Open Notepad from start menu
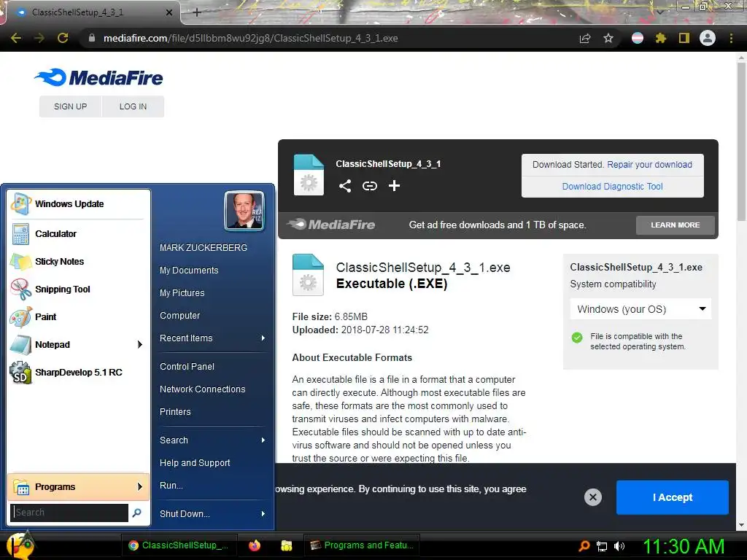This screenshot has height=560, width=747. point(71,344)
